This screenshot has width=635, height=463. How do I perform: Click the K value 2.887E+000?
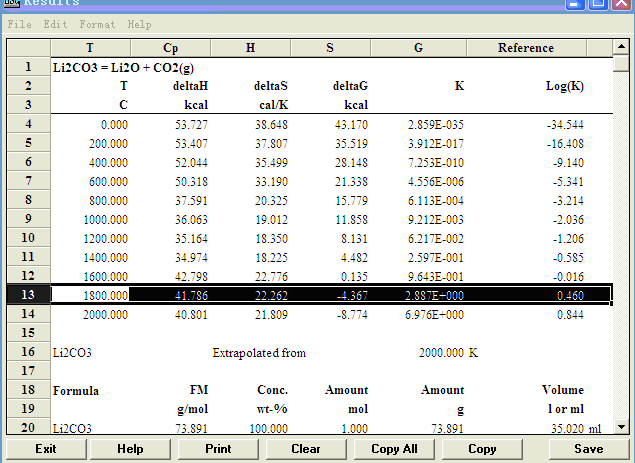click(434, 296)
